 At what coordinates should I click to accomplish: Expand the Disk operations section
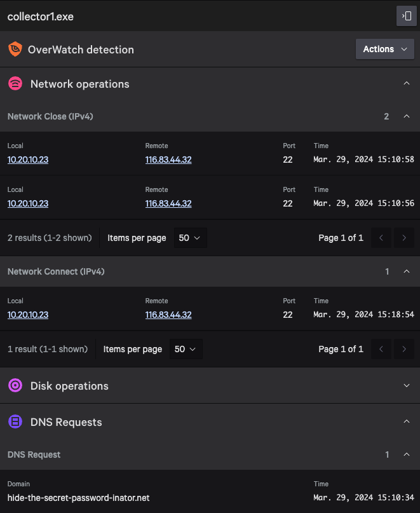click(406, 385)
